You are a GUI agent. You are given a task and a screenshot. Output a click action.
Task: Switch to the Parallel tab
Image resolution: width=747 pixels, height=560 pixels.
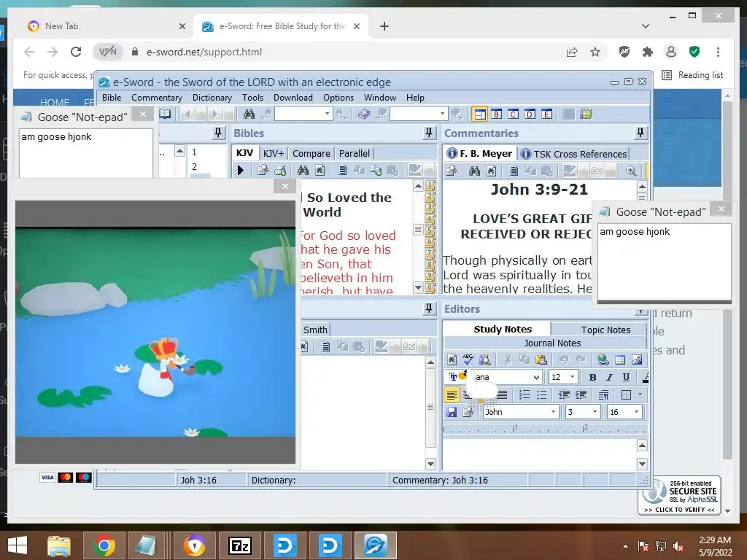click(354, 153)
